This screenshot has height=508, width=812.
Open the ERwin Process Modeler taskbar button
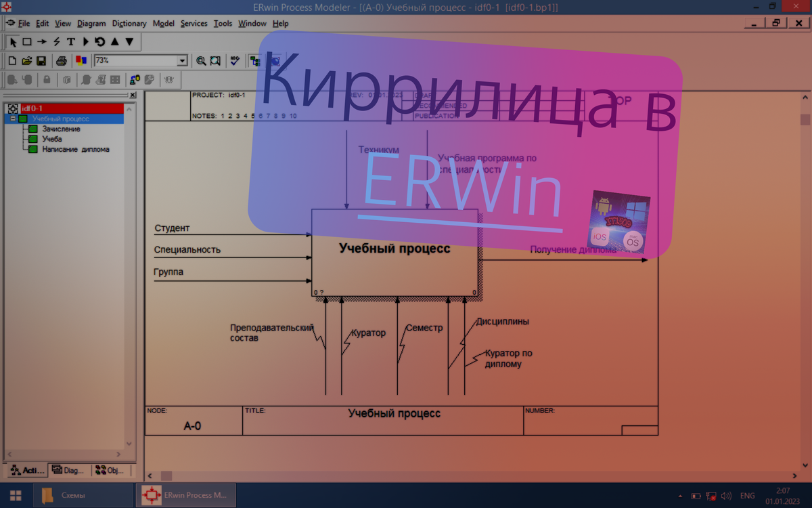coord(185,494)
